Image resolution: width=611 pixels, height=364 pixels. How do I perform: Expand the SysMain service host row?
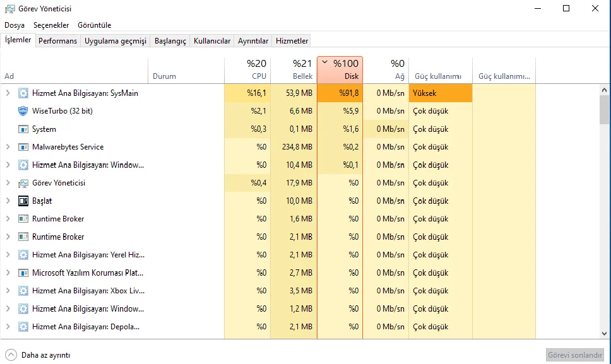tap(8, 93)
